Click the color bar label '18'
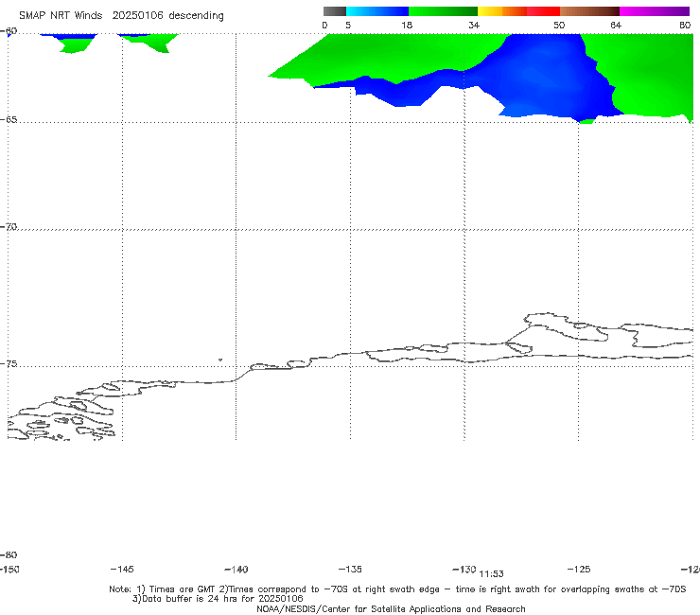This screenshot has height=615, width=700. tap(407, 25)
